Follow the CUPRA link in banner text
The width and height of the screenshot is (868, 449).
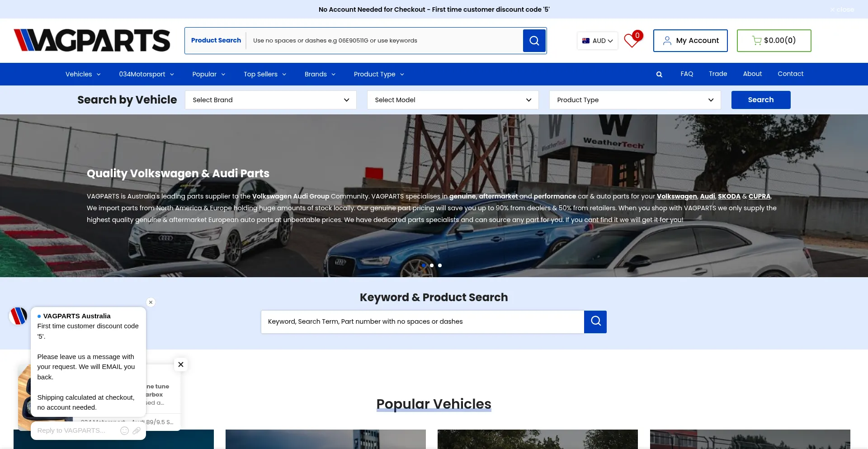759,196
